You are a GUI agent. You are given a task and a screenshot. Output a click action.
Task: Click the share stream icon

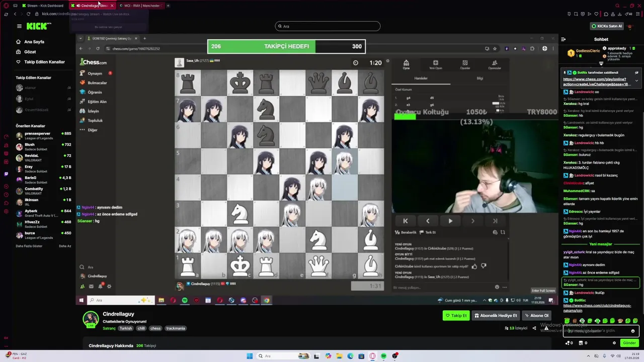[x=534, y=328]
